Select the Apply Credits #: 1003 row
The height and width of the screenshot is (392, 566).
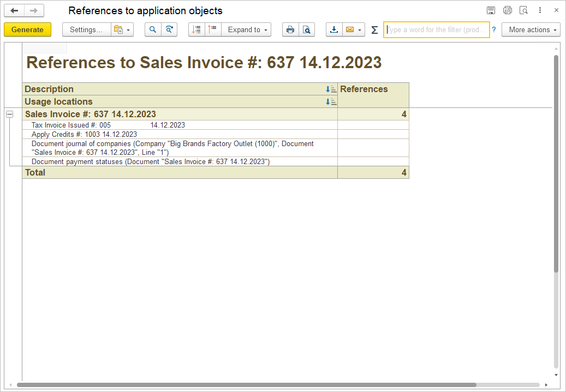(84, 134)
